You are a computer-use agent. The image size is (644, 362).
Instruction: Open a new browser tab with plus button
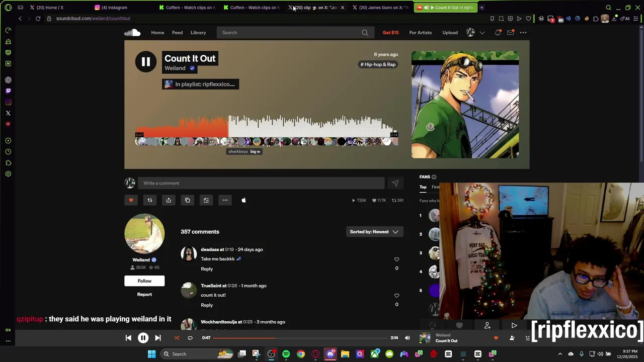click(481, 8)
